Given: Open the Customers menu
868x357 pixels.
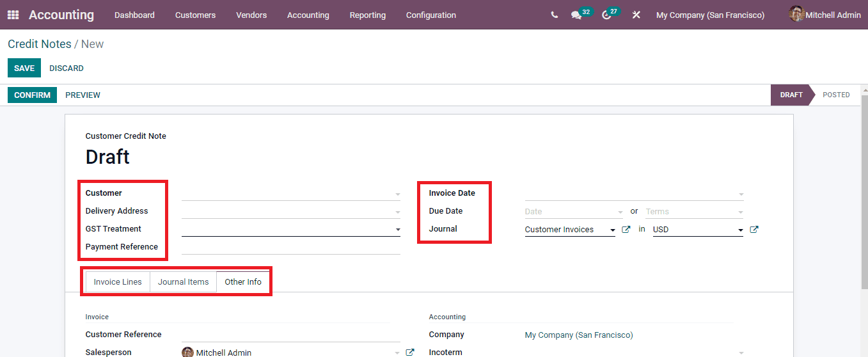Looking at the screenshot, I should tap(195, 15).
